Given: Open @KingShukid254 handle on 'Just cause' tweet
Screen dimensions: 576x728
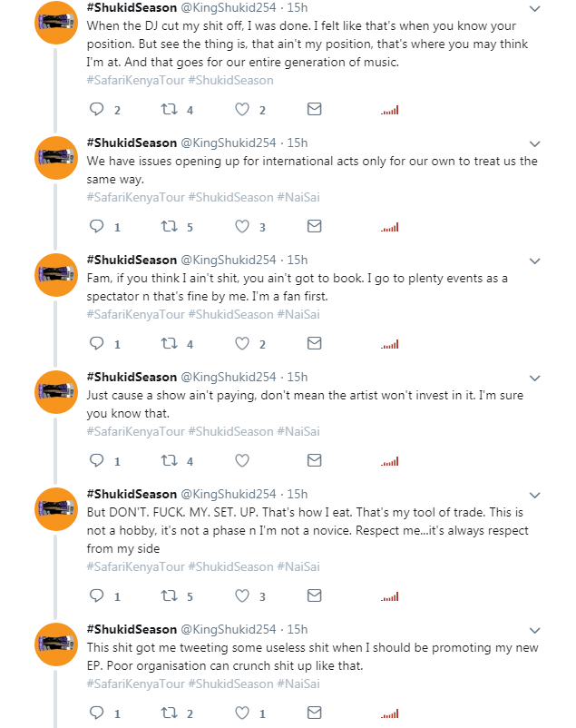Looking at the screenshot, I should pyautogui.click(x=229, y=377).
